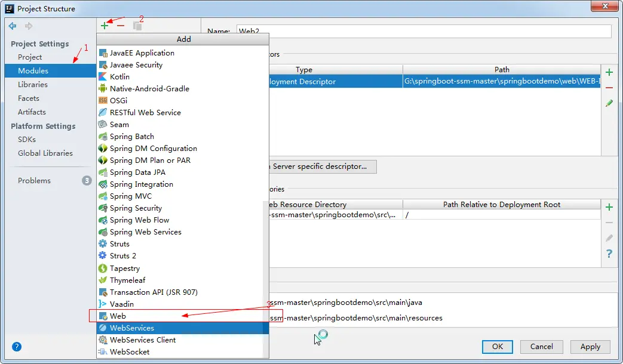Click the Spring Security icon

103,208
